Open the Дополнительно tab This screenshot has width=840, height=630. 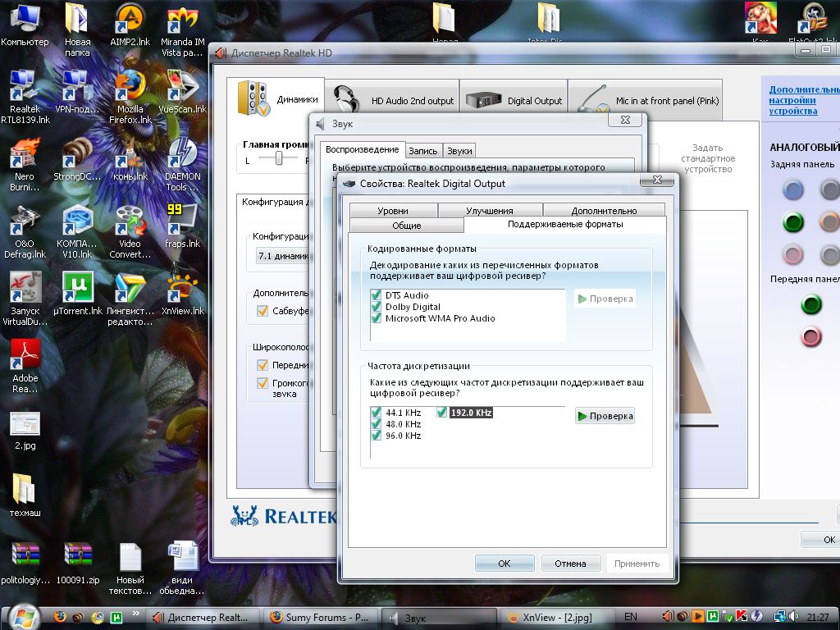(x=604, y=211)
